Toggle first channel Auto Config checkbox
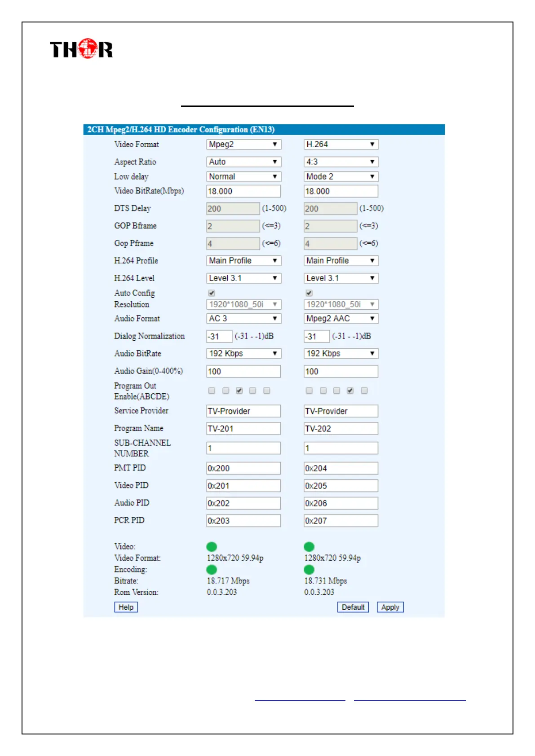The image size is (535, 756). click(x=212, y=293)
